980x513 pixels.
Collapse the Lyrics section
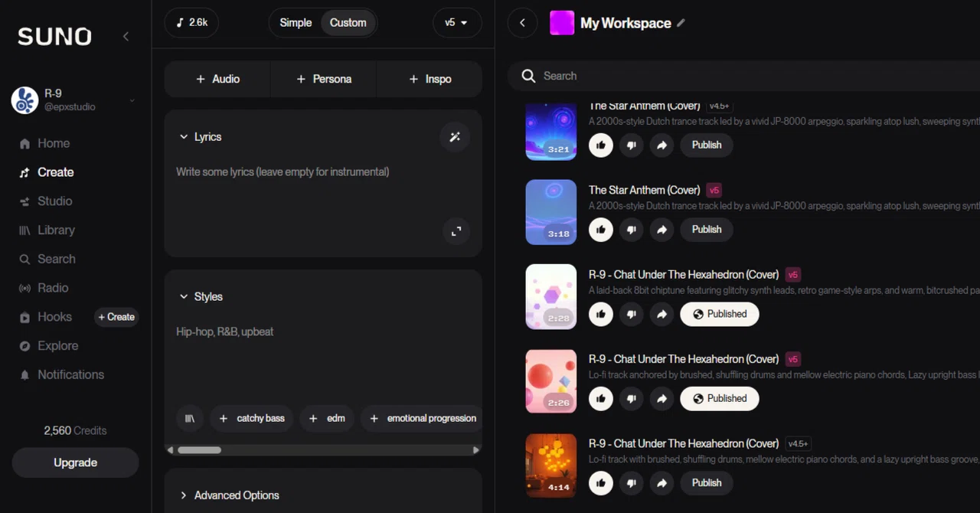(200, 137)
